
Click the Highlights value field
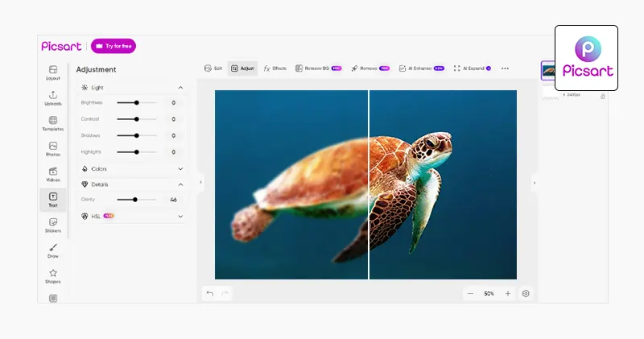click(x=173, y=152)
